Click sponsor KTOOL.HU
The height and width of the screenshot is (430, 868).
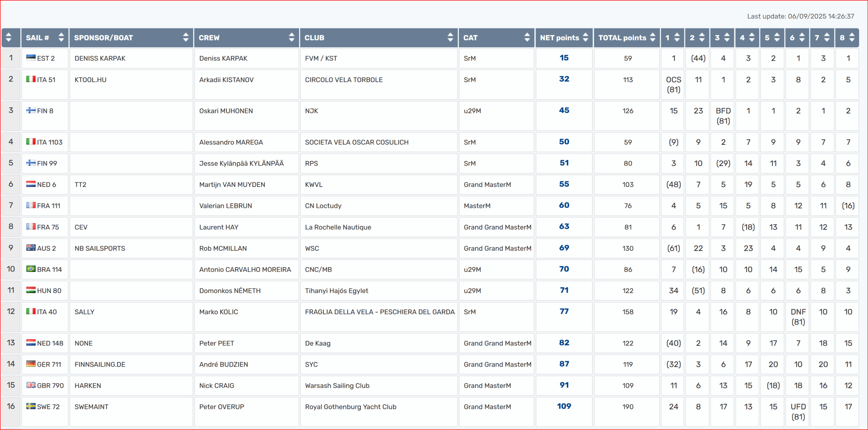point(91,80)
